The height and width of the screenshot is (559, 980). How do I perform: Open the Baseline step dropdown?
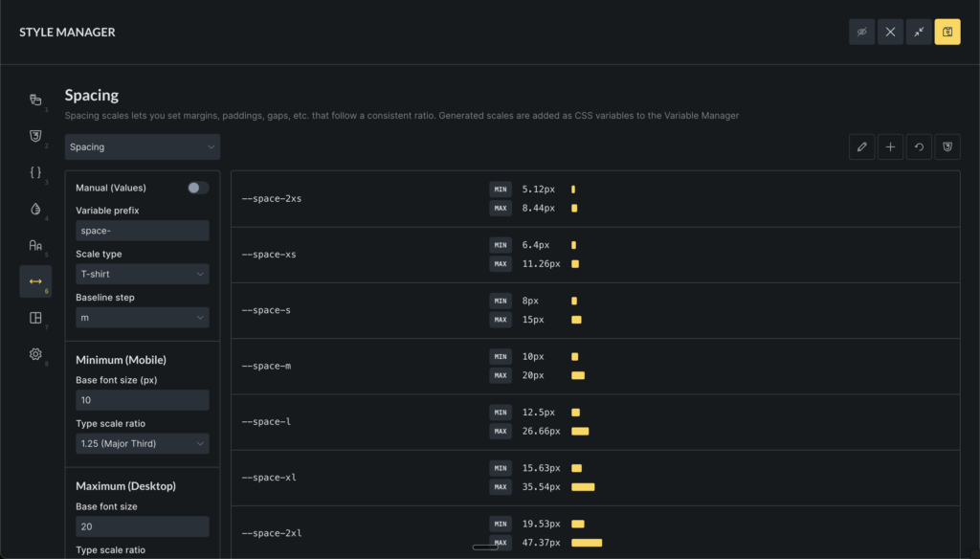coord(143,317)
